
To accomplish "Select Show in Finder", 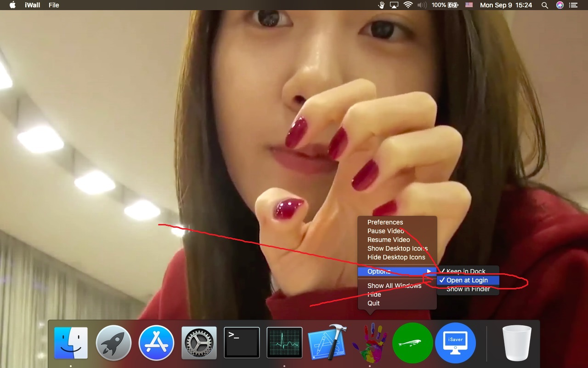I will [468, 289].
